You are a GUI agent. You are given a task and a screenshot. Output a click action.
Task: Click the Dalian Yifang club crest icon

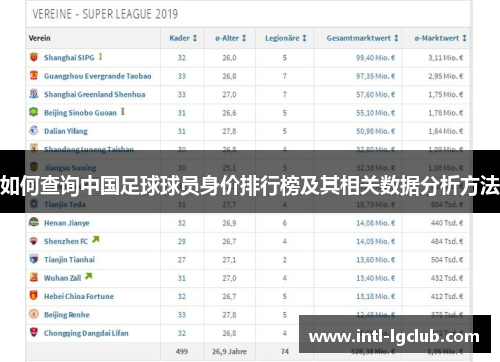34,130
